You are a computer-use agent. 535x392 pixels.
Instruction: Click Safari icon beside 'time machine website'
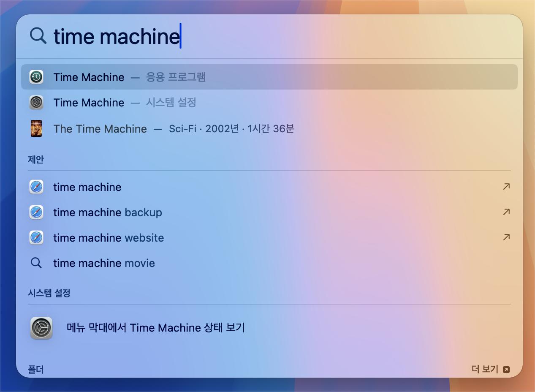(x=36, y=237)
